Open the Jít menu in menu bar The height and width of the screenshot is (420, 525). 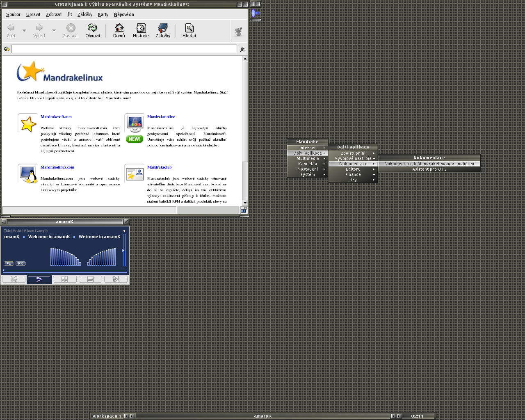(x=69, y=14)
